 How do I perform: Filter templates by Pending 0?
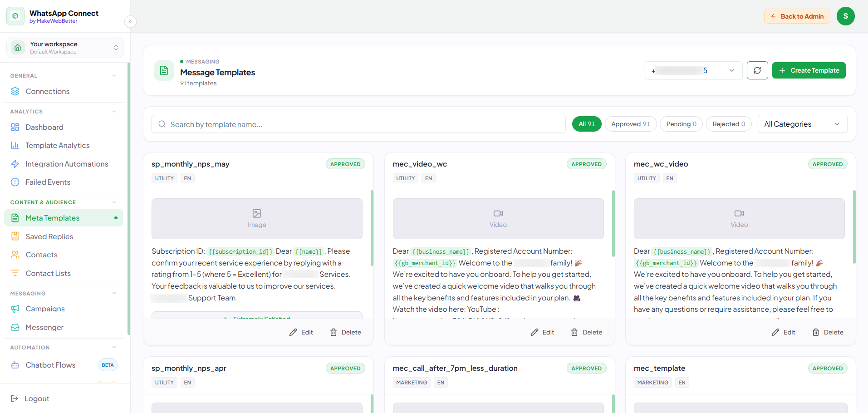[681, 124]
